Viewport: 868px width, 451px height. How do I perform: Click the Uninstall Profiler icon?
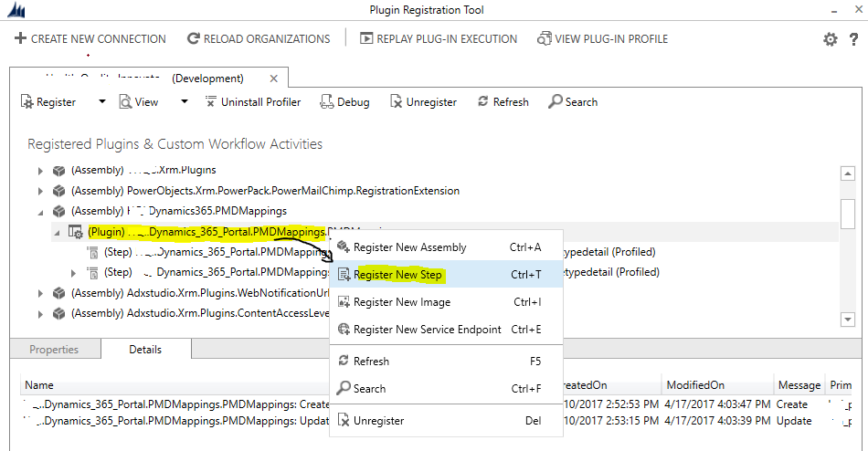(211, 102)
